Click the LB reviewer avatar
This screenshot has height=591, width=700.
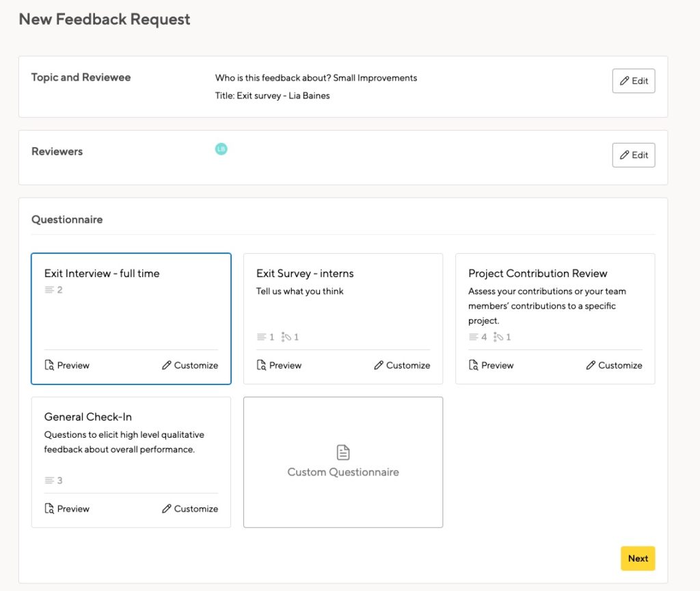221,148
